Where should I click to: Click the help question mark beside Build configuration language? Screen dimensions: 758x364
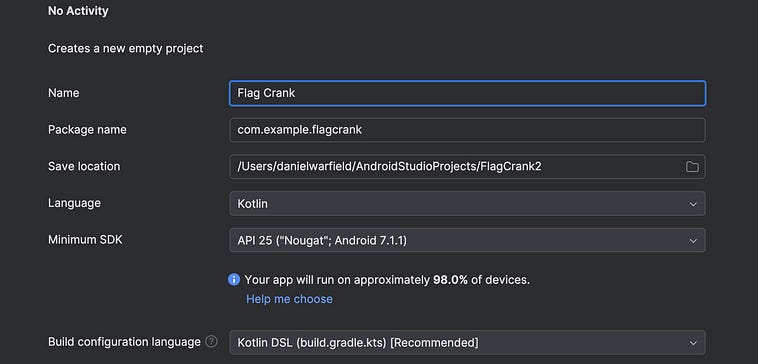(x=211, y=342)
